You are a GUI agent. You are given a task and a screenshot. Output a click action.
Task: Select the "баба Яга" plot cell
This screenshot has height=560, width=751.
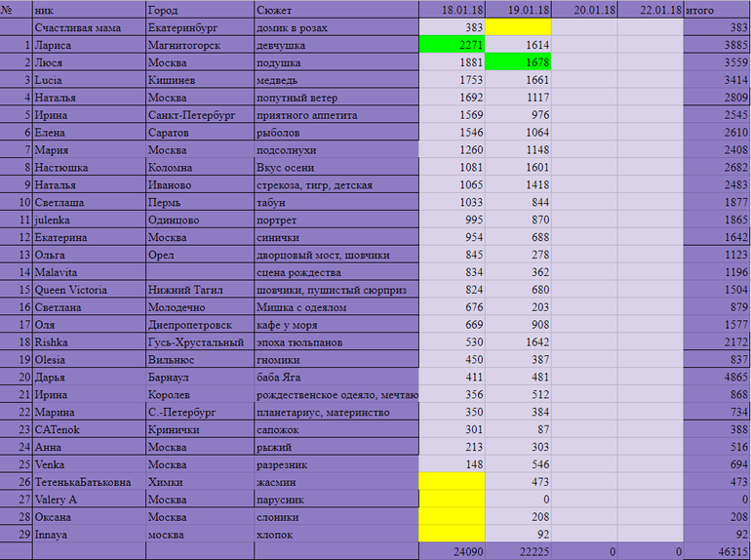tap(336, 377)
